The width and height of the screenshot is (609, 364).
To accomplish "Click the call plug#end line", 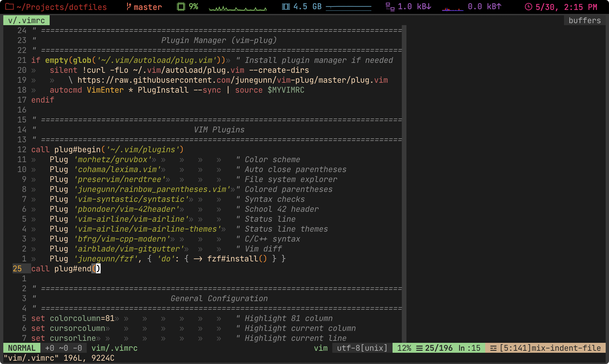I will (66, 269).
